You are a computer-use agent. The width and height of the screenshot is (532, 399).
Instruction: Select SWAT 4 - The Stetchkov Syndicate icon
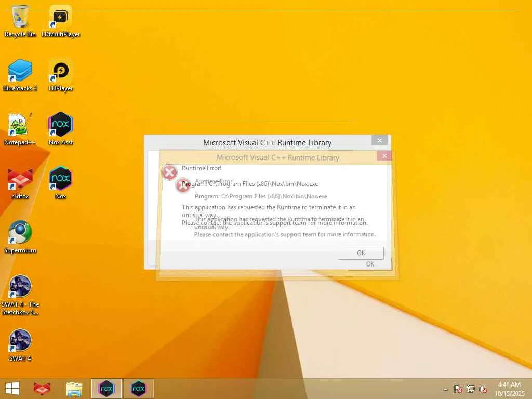(x=20, y=295)
